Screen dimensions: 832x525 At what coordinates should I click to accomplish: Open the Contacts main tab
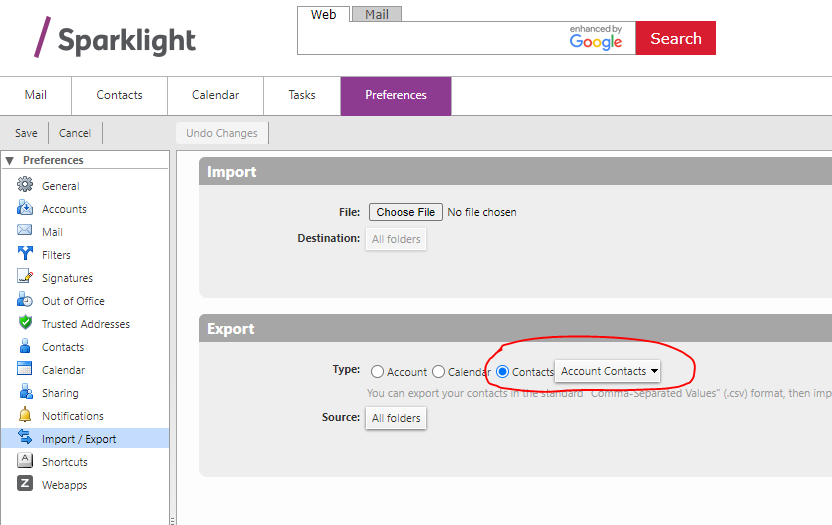119,96
